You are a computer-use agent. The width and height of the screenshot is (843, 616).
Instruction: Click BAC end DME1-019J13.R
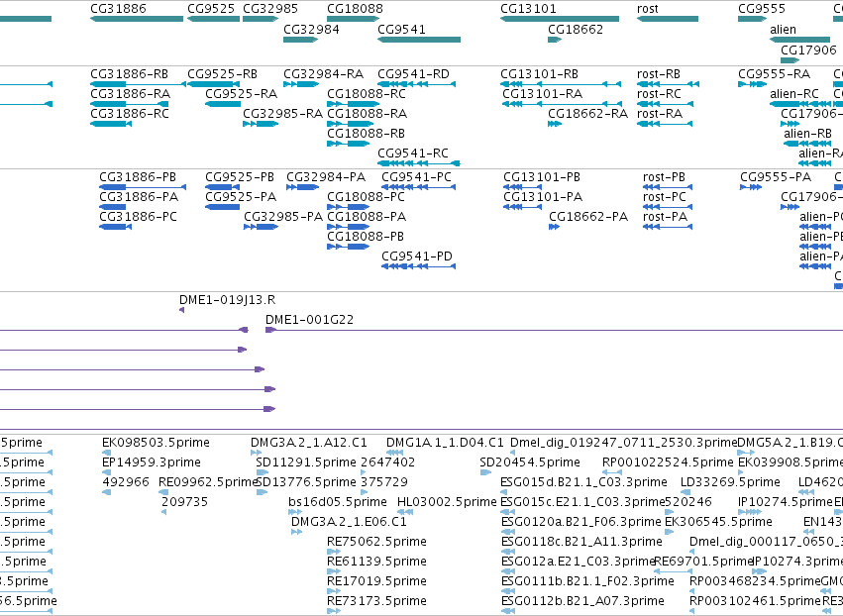point(228,300)
